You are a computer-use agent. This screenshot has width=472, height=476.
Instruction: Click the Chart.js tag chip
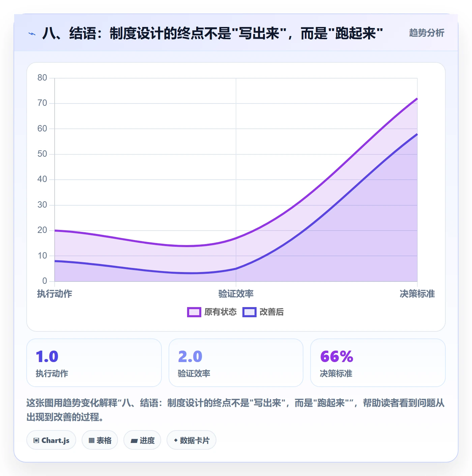51,440
